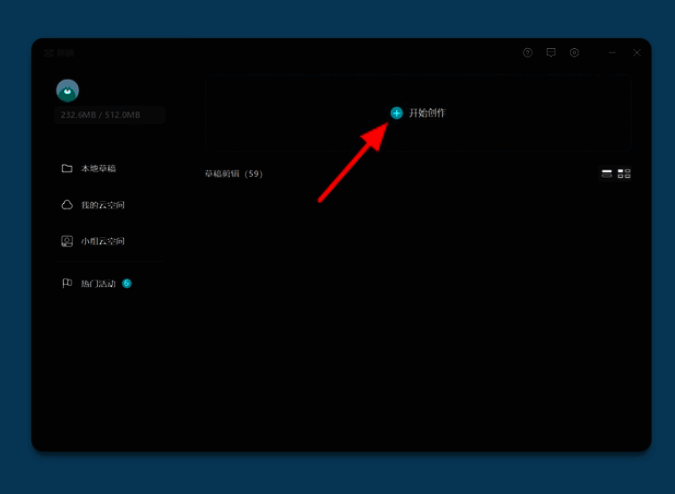The height and width of the screenshot is (494, 675).
Task: Open the help question mark icon
Action: pos(528,53)
